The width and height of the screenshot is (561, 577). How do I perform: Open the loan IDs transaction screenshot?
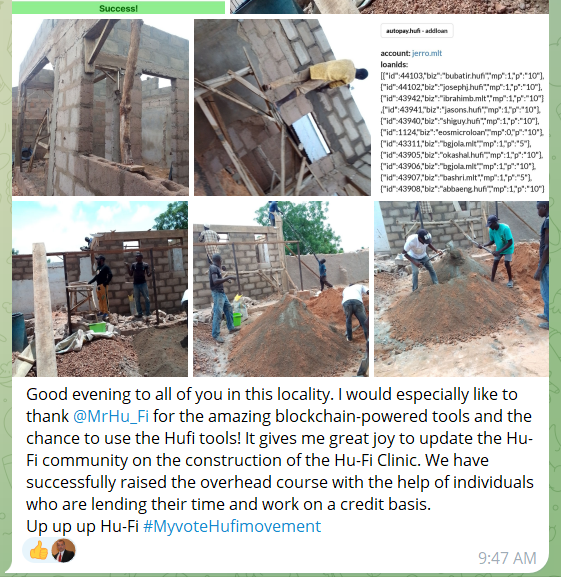462,107
